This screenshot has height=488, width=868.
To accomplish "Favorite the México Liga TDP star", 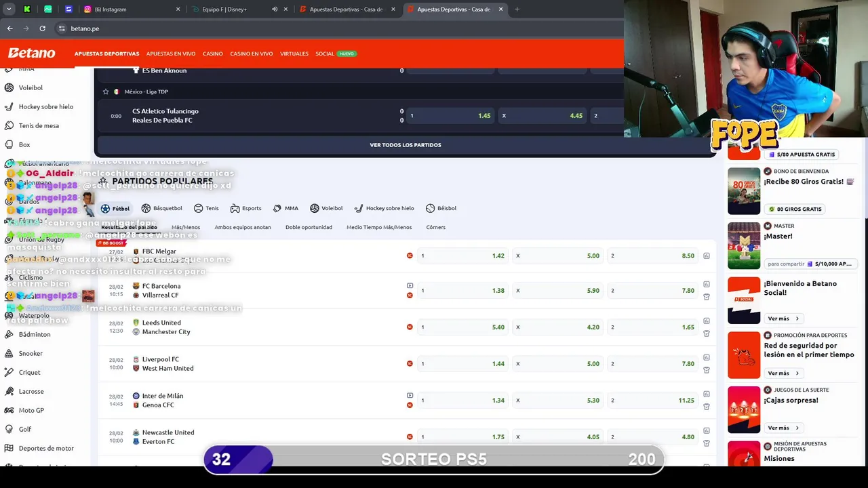I will 105,91.
